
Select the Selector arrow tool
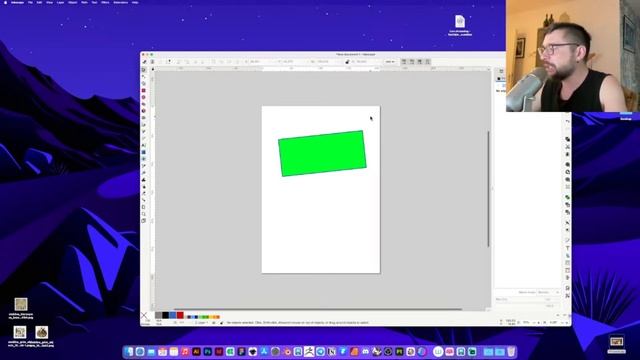point(144,70)
